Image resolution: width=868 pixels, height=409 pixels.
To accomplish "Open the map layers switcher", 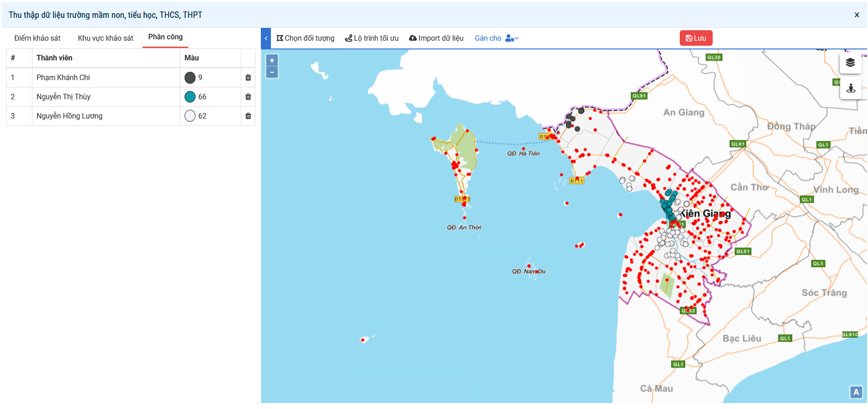I will (850, 63).
